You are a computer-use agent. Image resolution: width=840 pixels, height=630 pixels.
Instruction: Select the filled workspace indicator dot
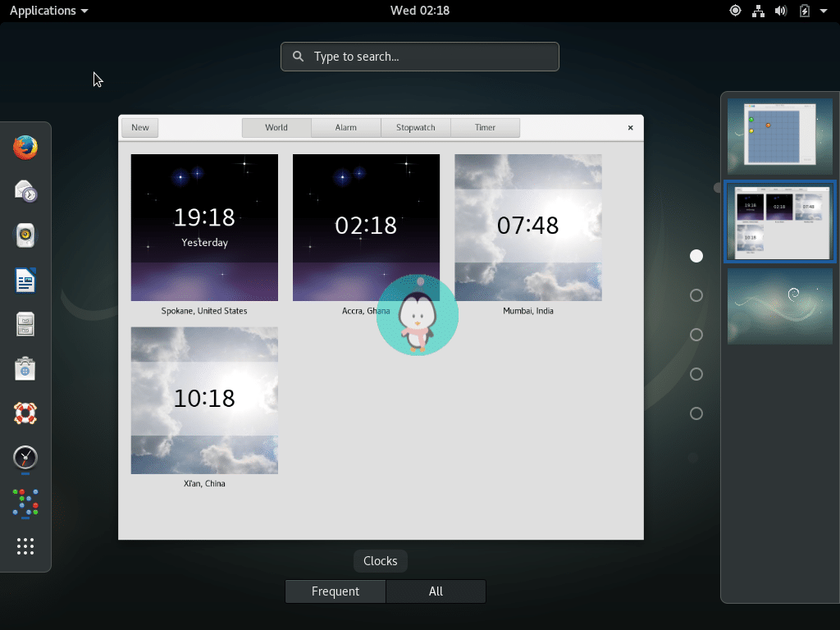click(x=696, y=256)
